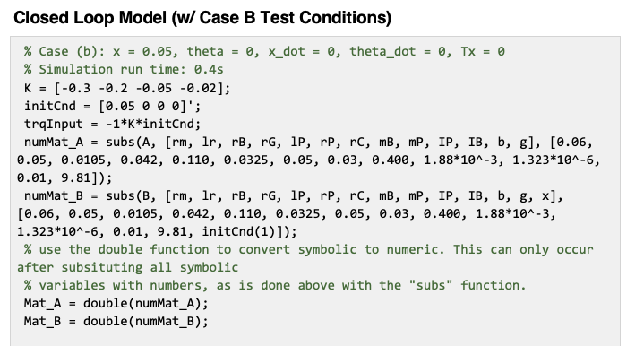Click the 0.01, 9.81]); line ending
The image size is (644, 346).
pyautogui.click(x=64, y=178)
